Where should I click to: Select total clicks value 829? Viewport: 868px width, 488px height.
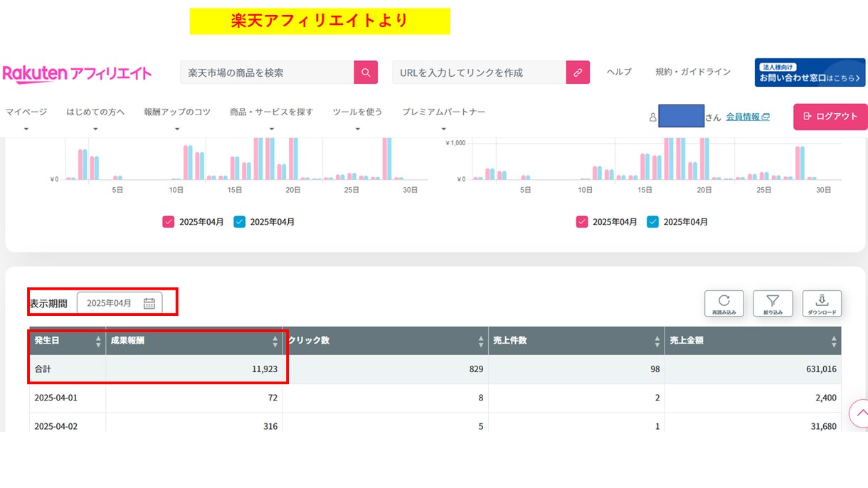coord(476,369)
